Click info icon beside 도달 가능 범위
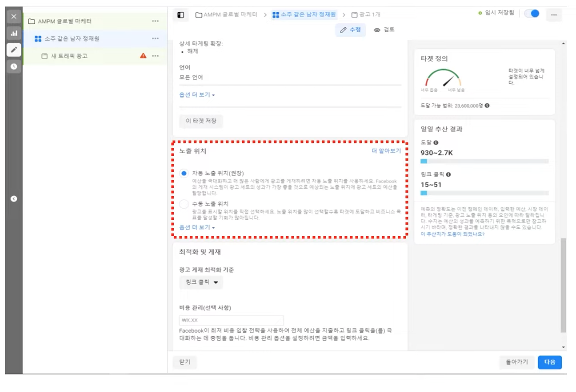This screenshot has width=576, height=392. (x=487, y=105)
